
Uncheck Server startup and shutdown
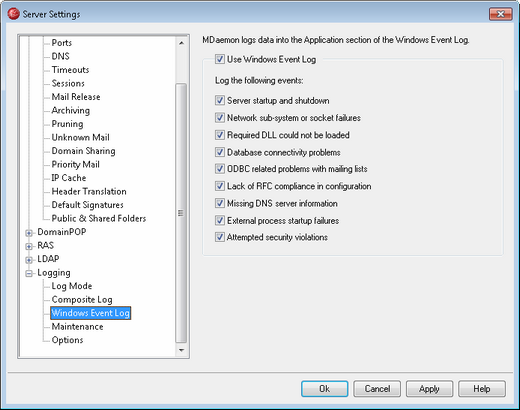tap(220, 100)
